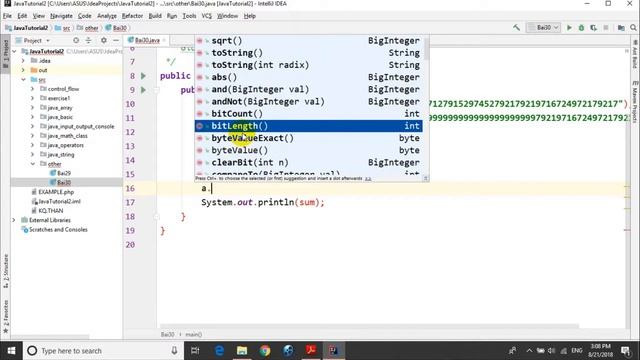Click the taskbar search input field
The height and width of the screenshot is (360, 640).
(102, 351)
